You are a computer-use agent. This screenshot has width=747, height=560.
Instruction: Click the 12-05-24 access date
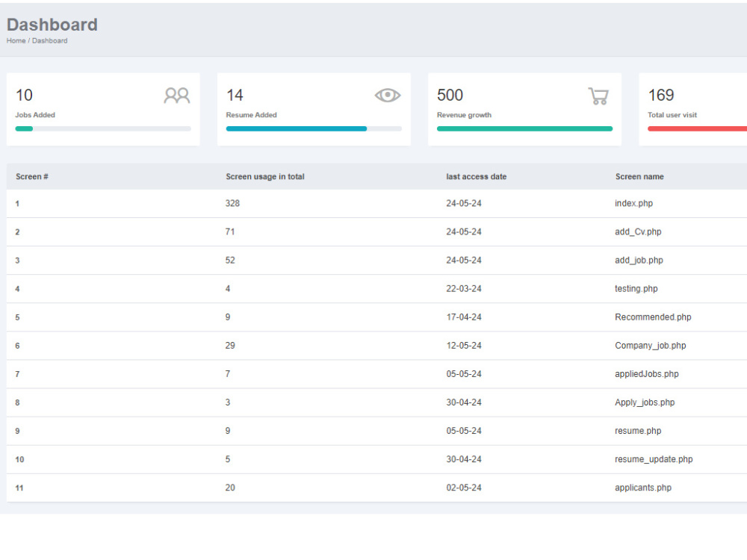pos(464,346)
